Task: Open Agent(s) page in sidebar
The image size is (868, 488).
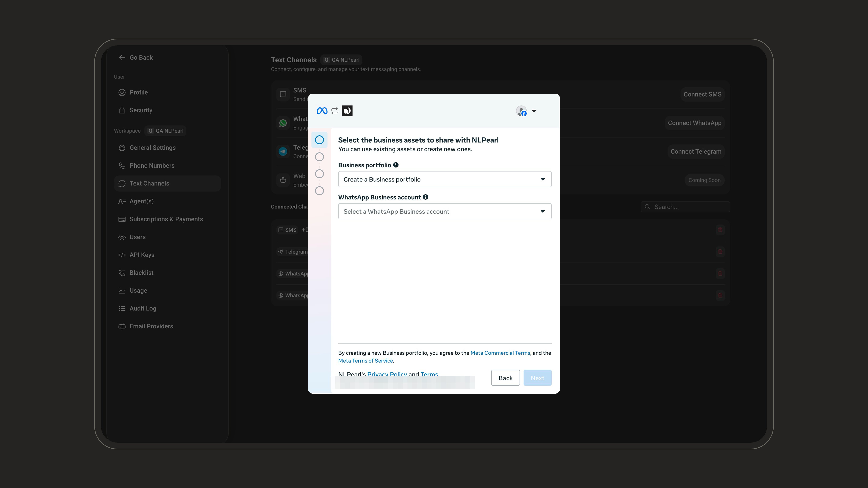Action: (167, 201)
